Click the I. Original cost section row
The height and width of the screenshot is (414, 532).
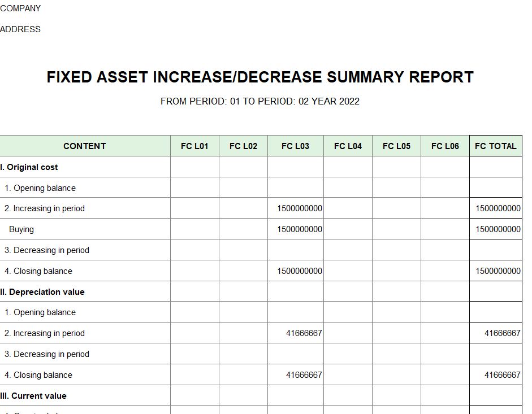29,167
